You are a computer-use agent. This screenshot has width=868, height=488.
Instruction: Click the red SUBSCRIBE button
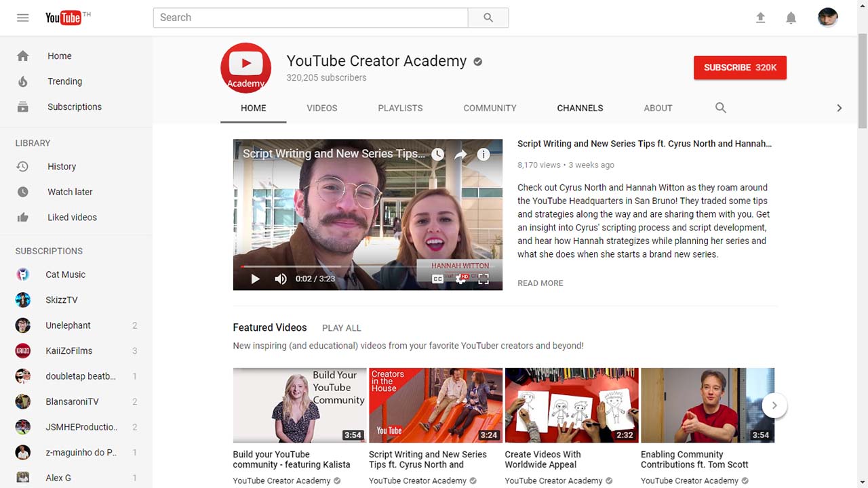pos(740,67)
